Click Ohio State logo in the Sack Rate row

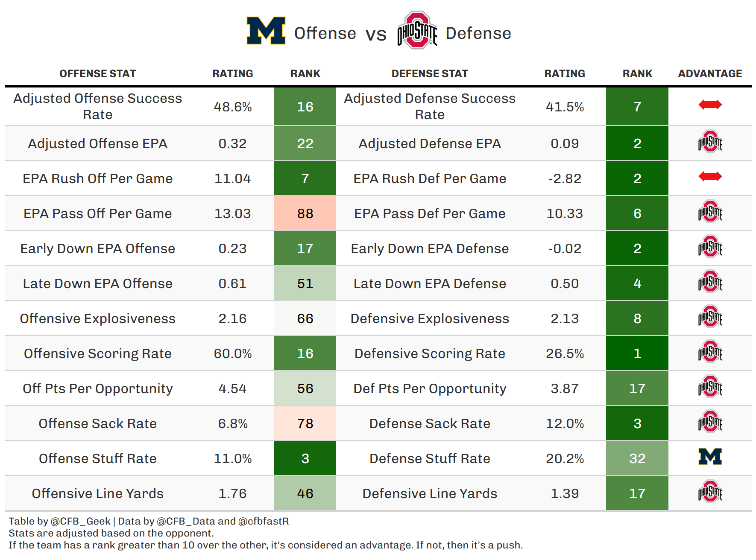(710, 422)
